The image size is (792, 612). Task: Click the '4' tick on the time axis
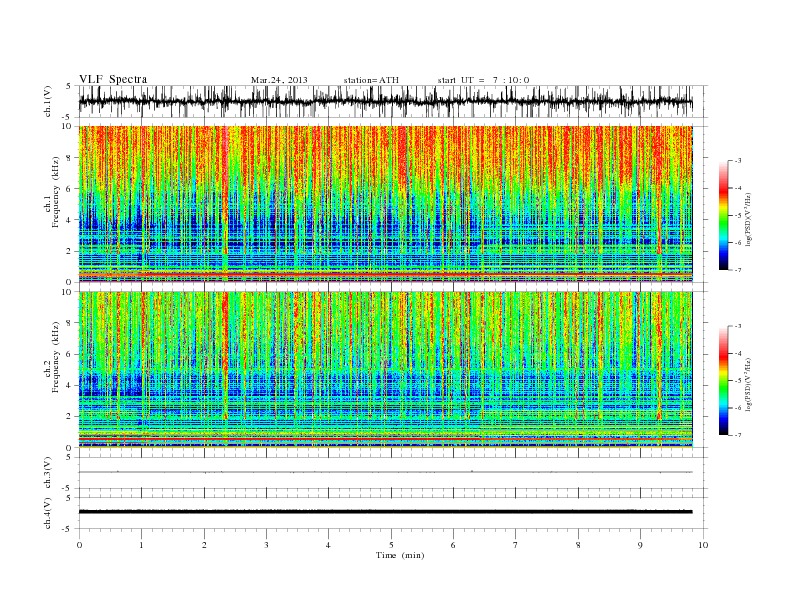329,545
